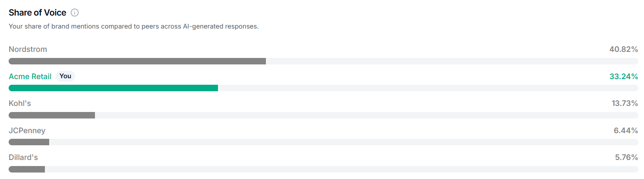Click the Kohl's gray progress bar
Screen dimensions: 644x179
pos(52,115)
